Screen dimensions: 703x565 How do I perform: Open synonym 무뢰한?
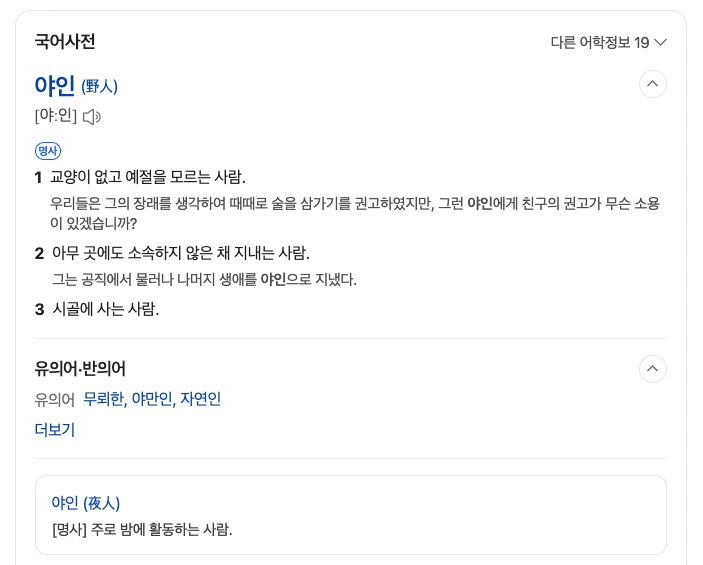coord(103,399)
